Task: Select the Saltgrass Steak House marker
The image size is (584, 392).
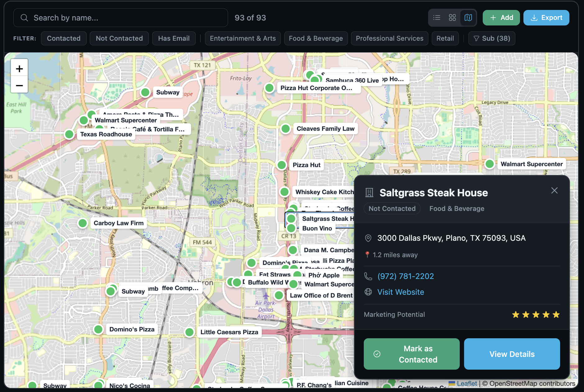Action: (291, 219)
